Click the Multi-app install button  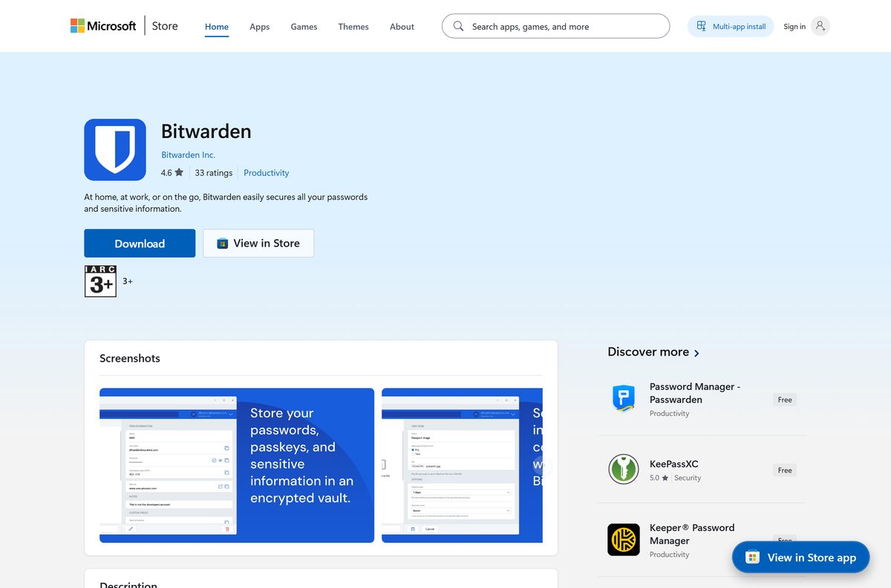pyautogui.click(x=731, y=26)
